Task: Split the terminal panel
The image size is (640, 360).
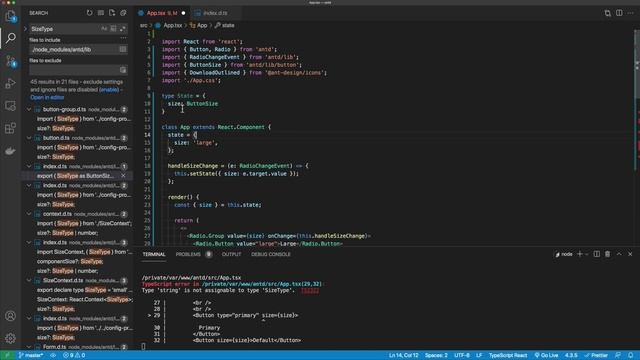Action: (597, 254)
